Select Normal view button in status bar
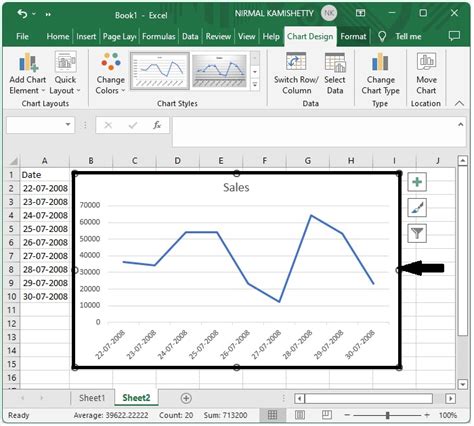Viewport: 474px width, 426px height. 272,415
